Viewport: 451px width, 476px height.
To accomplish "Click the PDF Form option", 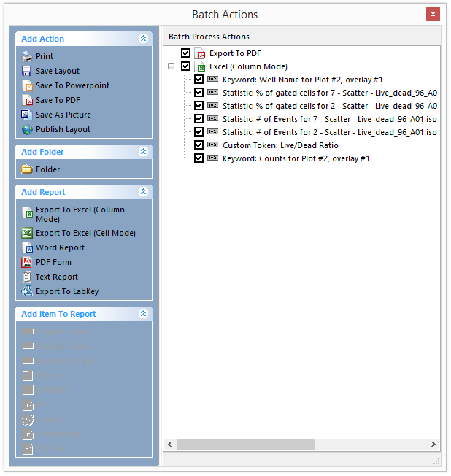I will point(53,262).
